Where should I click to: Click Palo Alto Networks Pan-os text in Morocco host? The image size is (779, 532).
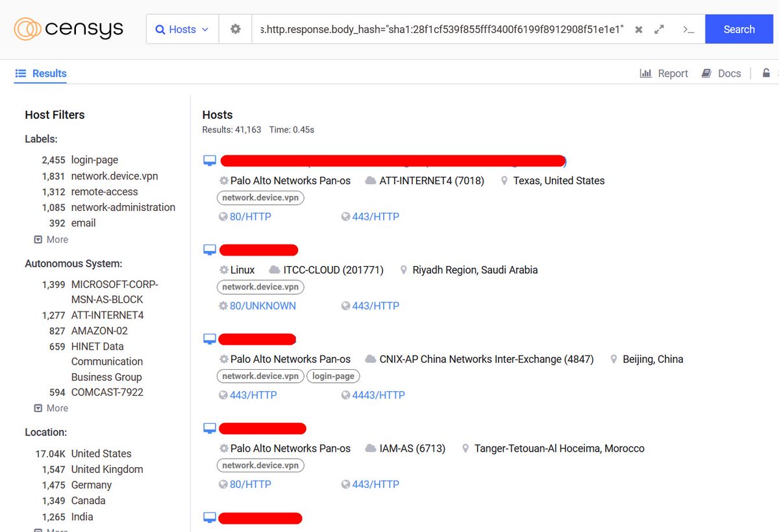(290, 448)
